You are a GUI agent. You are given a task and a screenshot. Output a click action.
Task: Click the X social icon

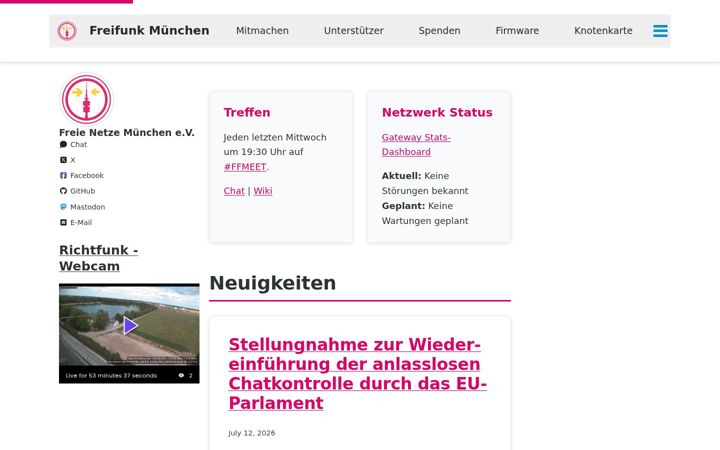point(63,160)
